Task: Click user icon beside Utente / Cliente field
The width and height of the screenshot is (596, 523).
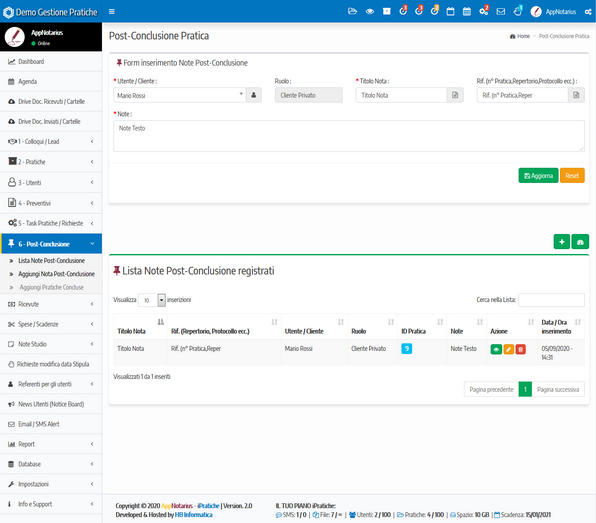Action: 254,95
